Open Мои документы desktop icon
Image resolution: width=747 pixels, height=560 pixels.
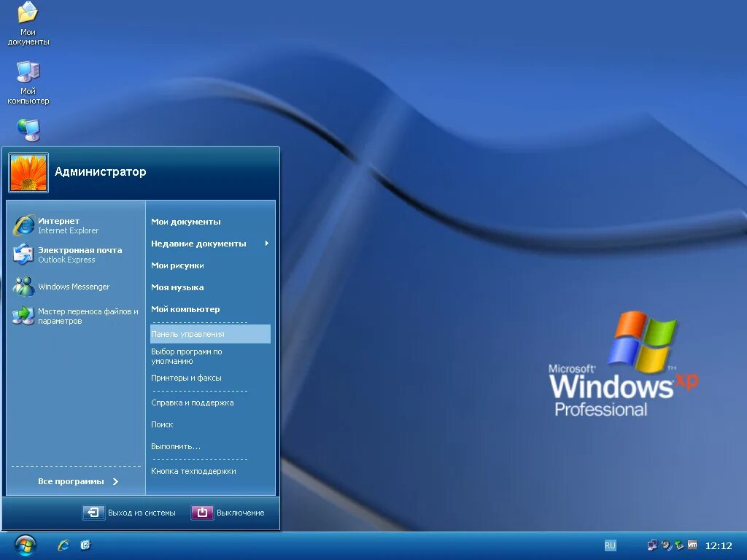(28, 23)
